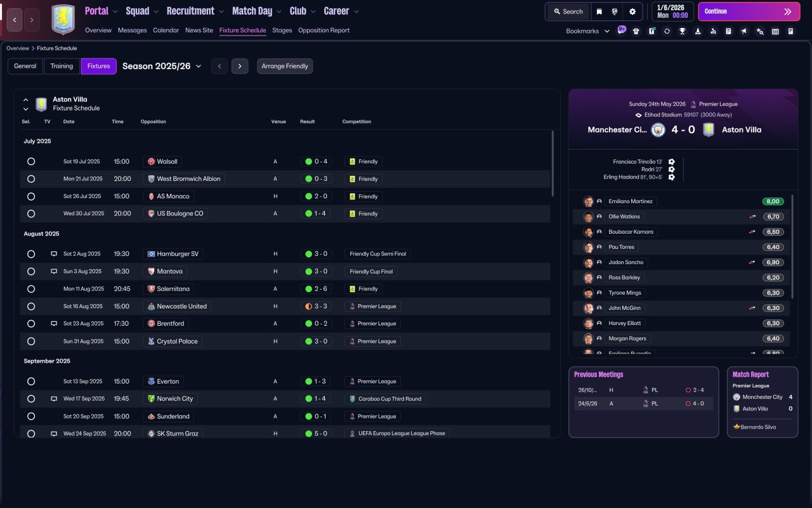Click the 1/6/2026 date and time box
Screen dimensions: 812x508
click(672, 11)
